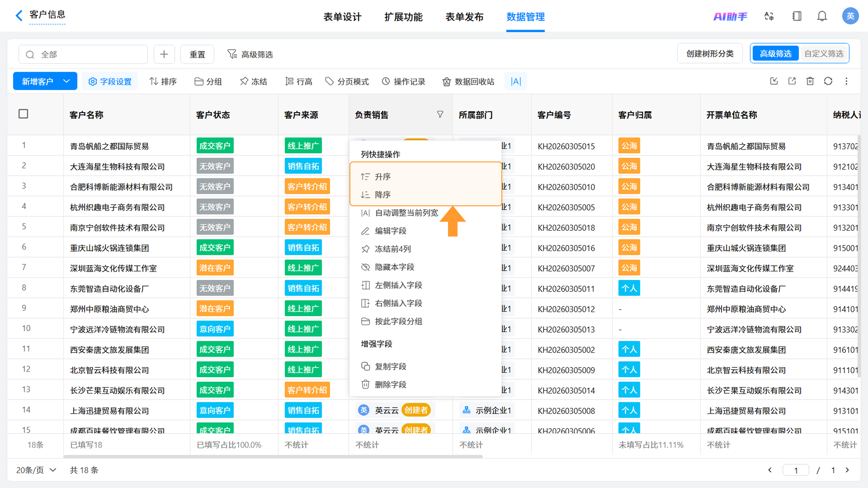
Task: Open the notebook panel icon in header
Action: (x=797, y=16)
